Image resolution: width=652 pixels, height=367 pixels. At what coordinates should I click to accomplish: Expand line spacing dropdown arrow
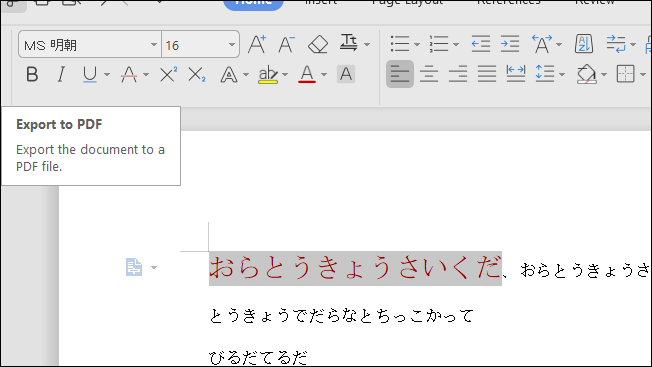coord(562,75)
